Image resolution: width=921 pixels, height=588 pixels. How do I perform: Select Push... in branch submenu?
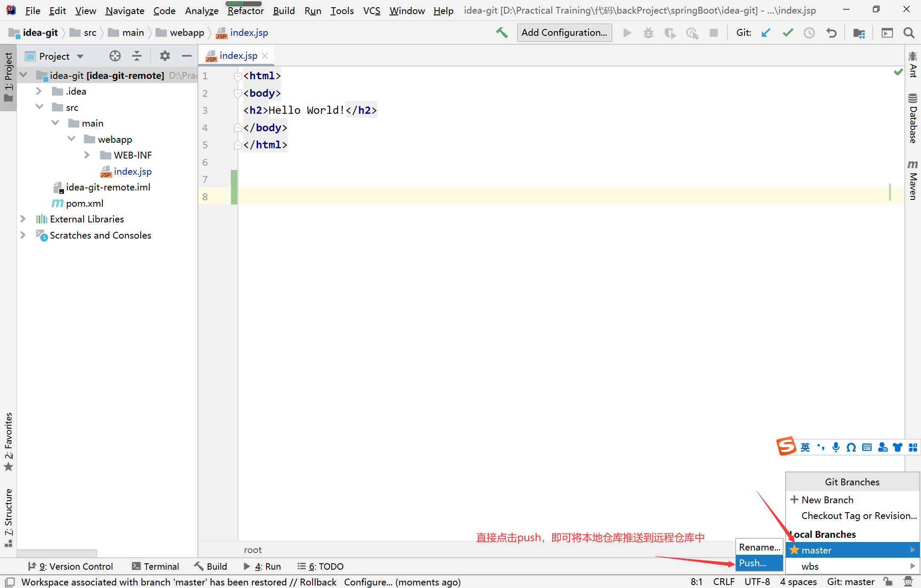pyautogui.click(x=759, y=563)
